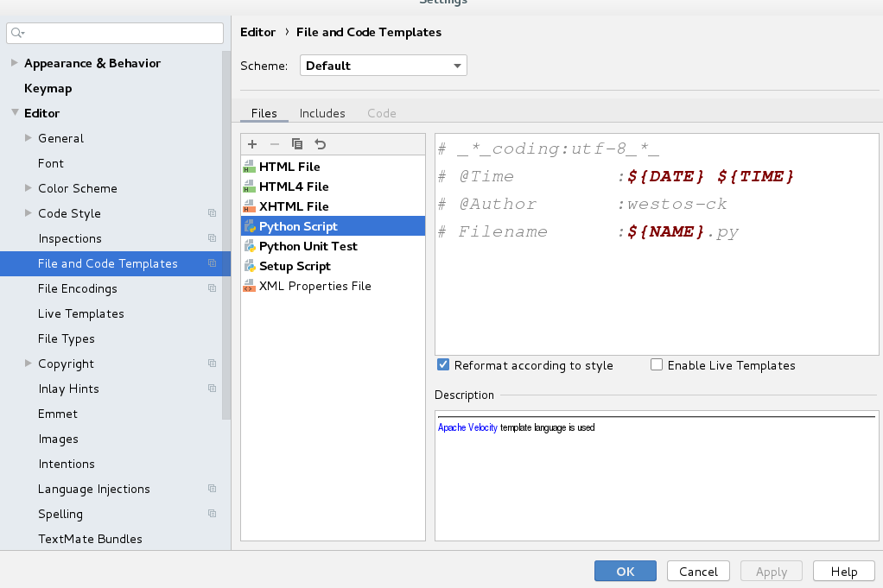Open the Scheme dropdown
The height and width of the screenshot is (588, 883).
coord(383,66)
